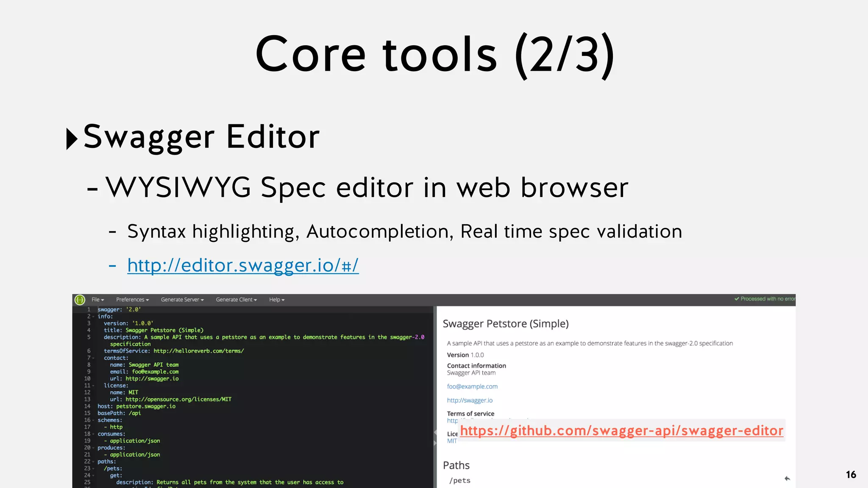Open the Generate Client menu
Screen dimensions: 868x488
236,300
